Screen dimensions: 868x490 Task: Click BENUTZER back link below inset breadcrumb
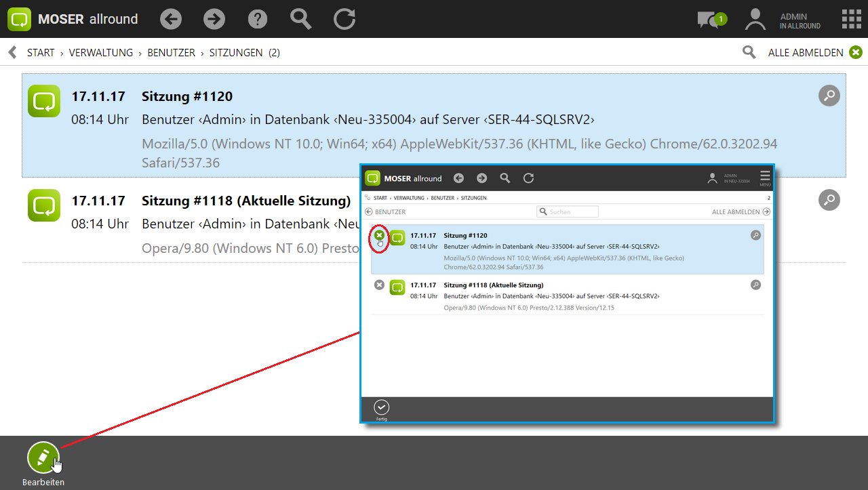pos(385,211)
